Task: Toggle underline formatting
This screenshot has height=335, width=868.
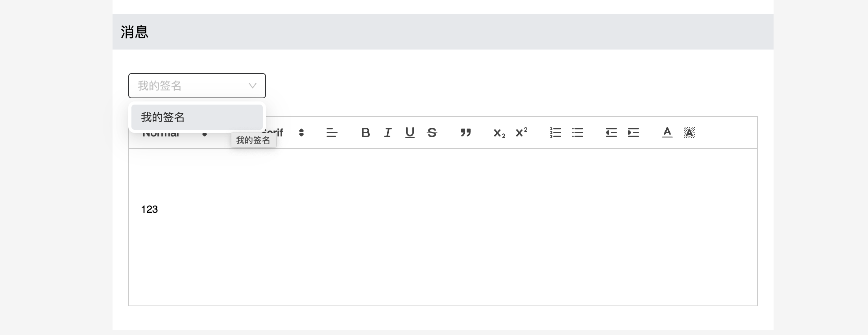Action: point(410,133)
